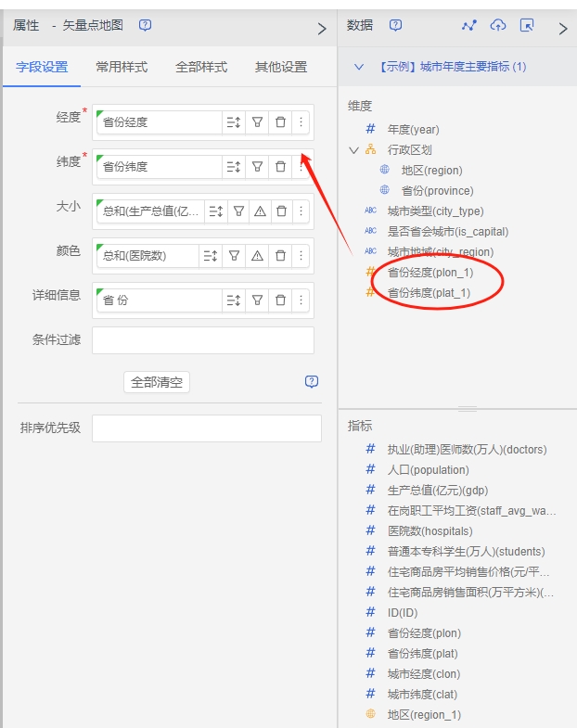Collapse the 行政区划 hierarchy node
This screenshot has width=577, height=728.
(353, 150)
